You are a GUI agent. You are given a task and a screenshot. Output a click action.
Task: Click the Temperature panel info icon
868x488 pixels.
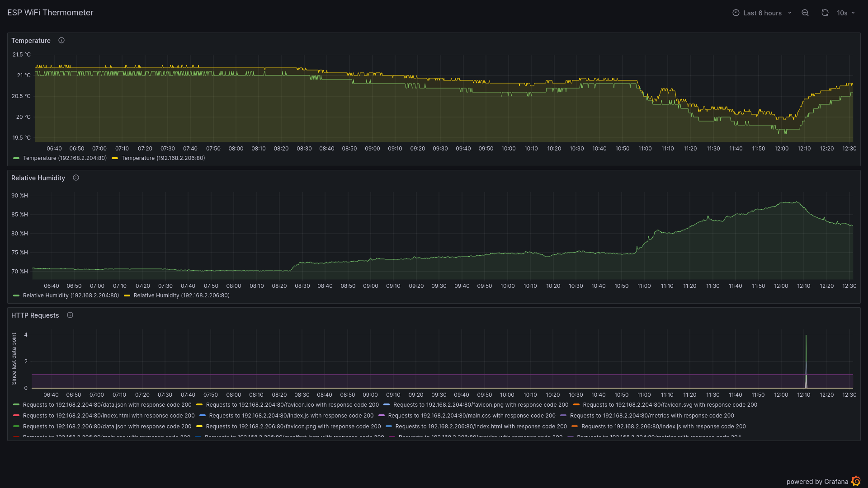(61, 40)
